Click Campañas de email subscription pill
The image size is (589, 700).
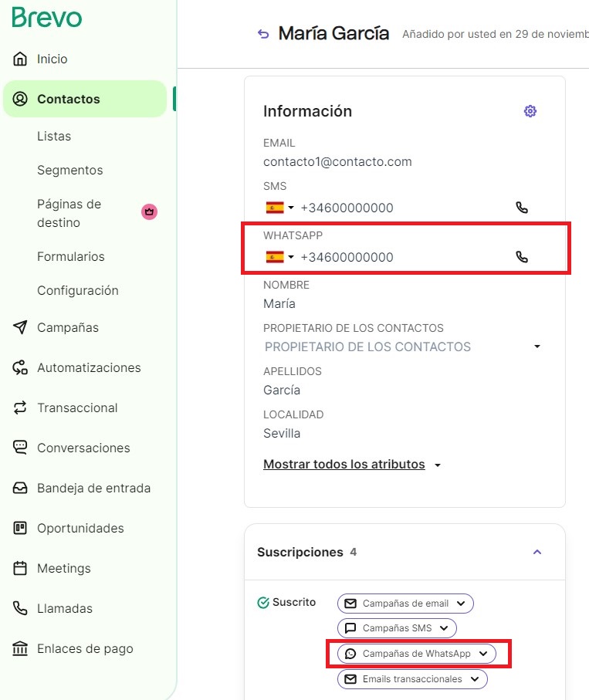[x=405, y=604]
